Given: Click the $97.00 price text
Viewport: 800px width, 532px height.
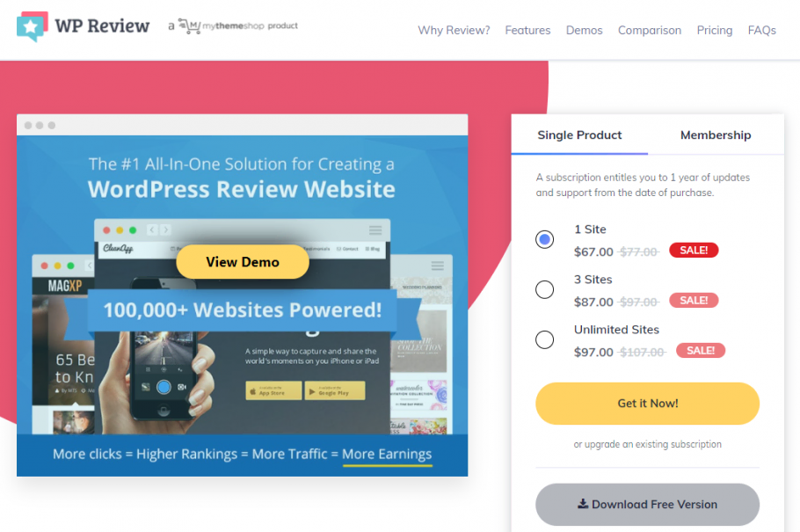Looking at the screenshot, I should [593, 352].
